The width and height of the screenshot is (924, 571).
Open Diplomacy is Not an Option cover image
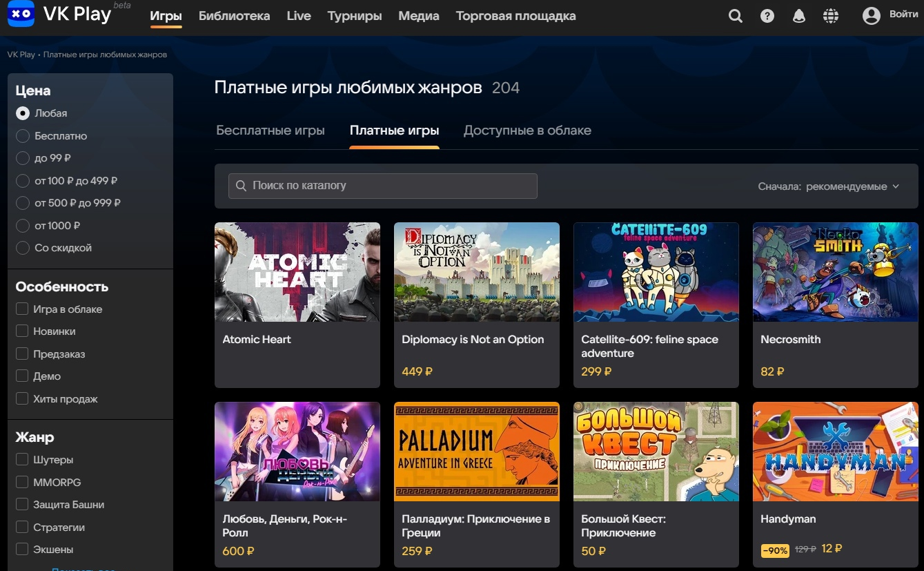[x=477, y=272]
